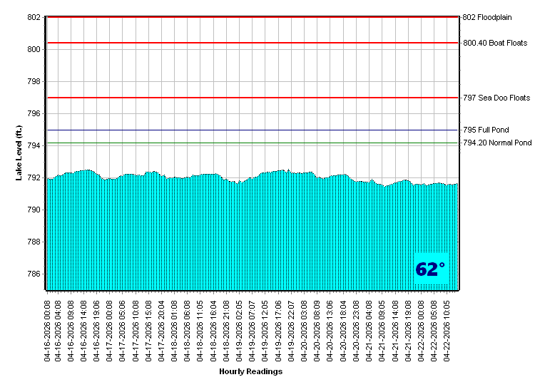
Task: Click the Hourly Readings axis title
Action: [x=251, y=371]
